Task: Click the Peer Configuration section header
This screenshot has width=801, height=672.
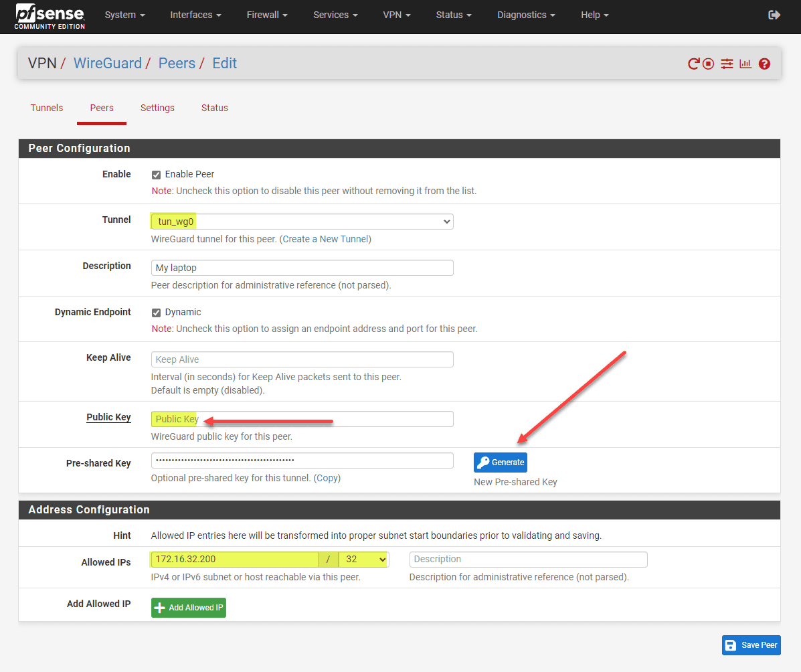Action: coord(399,148)
